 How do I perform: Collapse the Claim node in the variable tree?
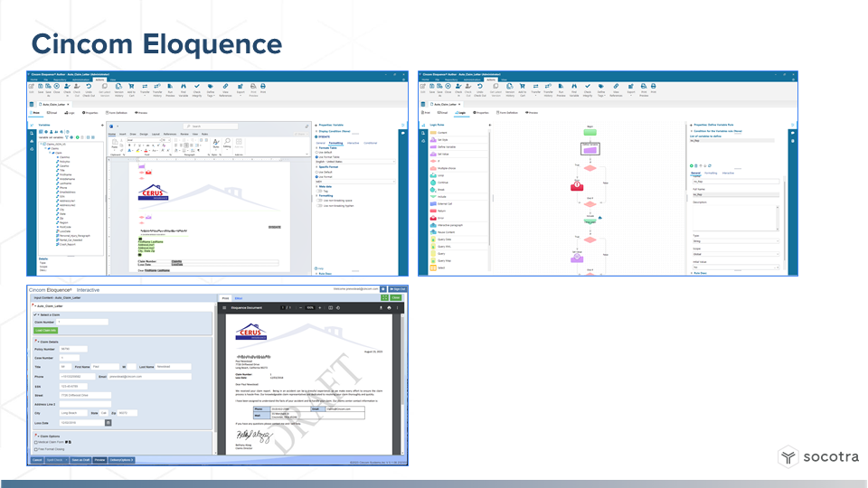[51, 153]
